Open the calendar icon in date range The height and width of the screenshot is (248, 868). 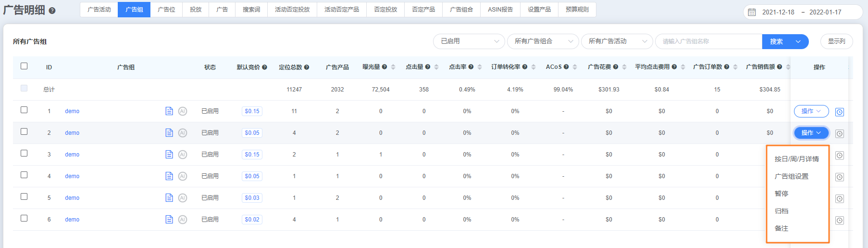(752, 12)
